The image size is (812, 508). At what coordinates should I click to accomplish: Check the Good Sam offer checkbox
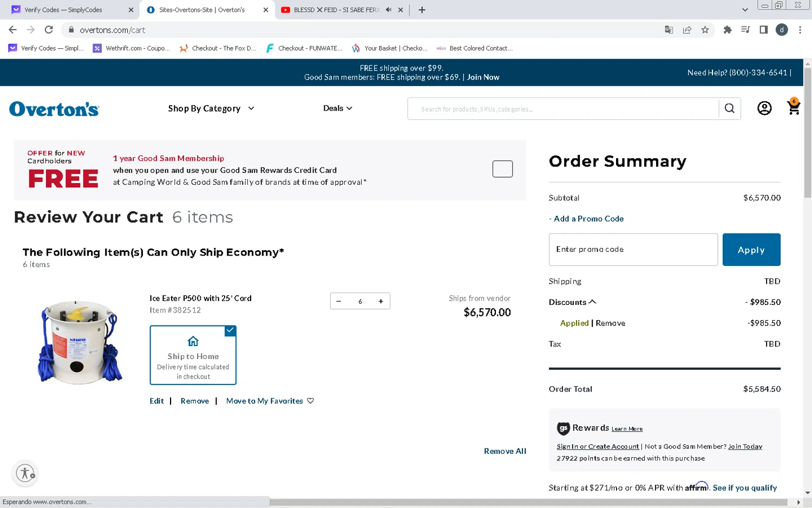click(x=502, y=169)
